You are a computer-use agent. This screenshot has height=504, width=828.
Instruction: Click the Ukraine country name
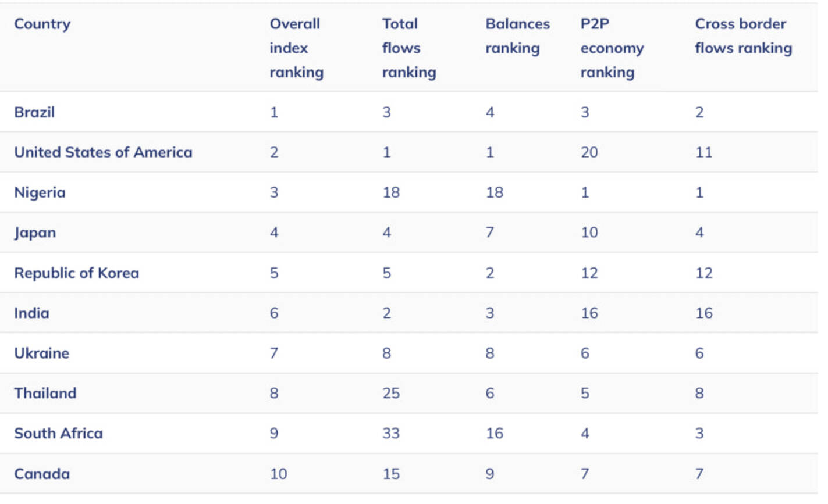click(41, 353)
